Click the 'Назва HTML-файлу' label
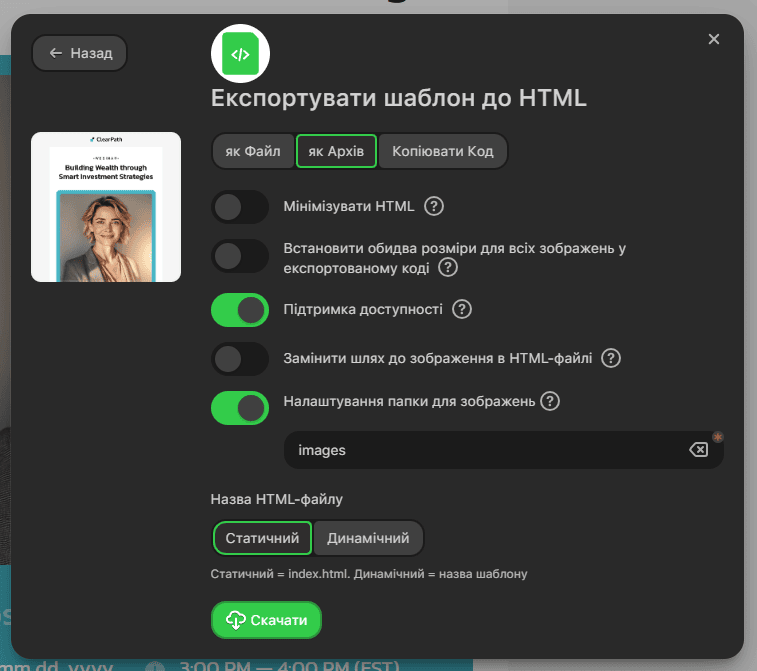The width and height of the screenshot is (757, 671). (277, 499)
